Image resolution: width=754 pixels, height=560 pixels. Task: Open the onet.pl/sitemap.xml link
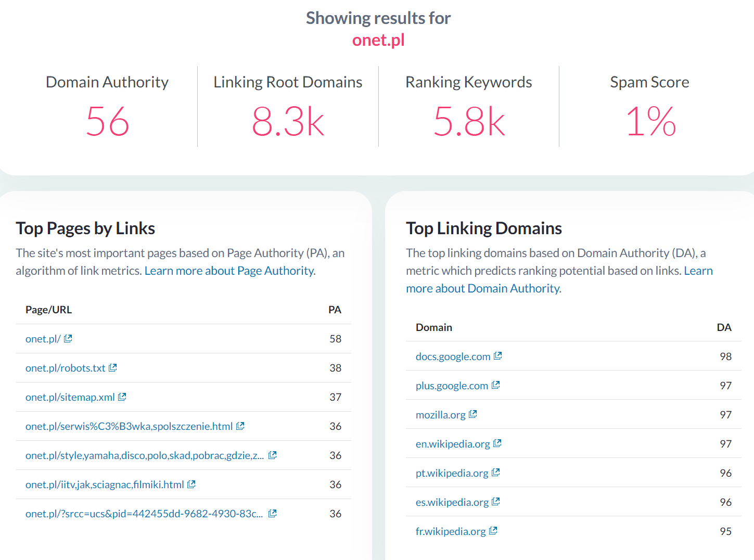pyautogui.click(x=70, y=397)
